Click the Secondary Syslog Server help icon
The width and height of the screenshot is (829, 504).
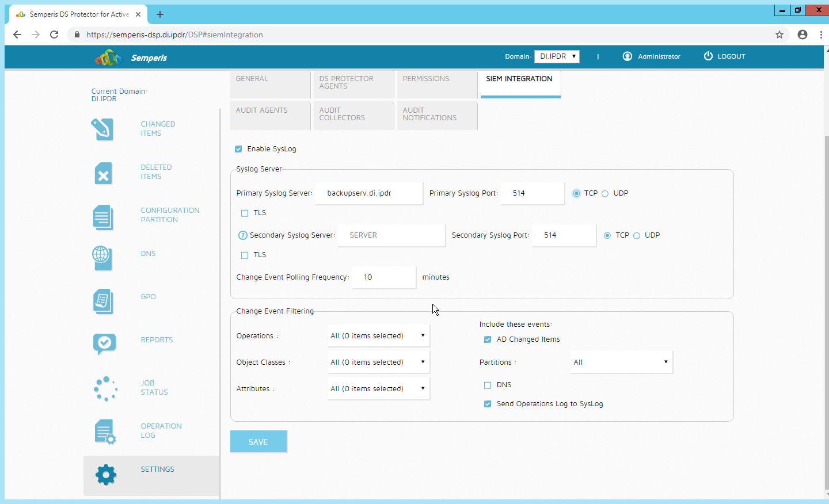coord(243,235)
